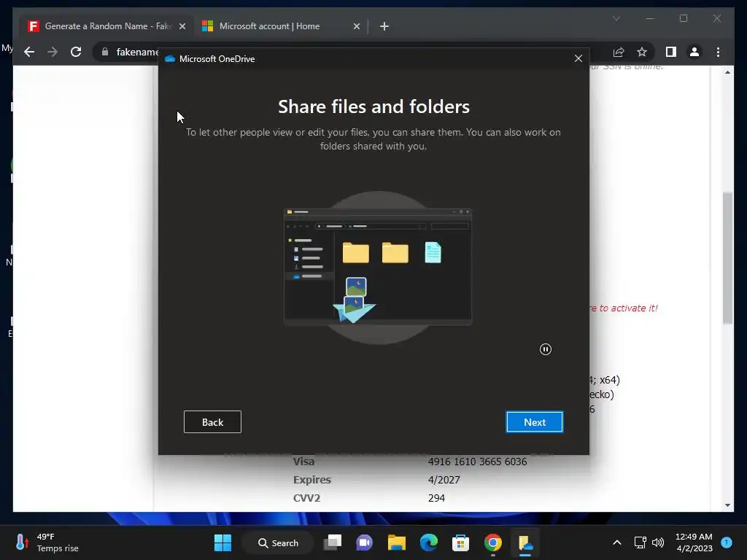Click the taskbar Search box
This screenshot has width=747, height=560.
278,542
